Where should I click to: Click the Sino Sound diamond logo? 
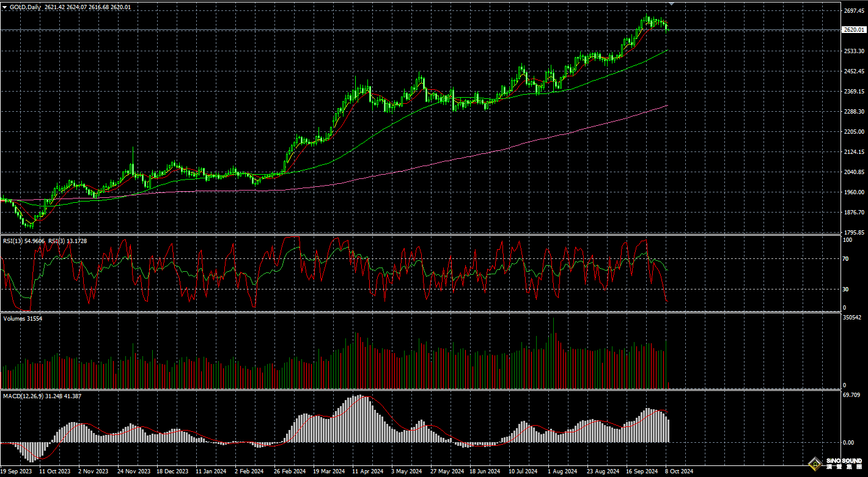coord(814,465)
